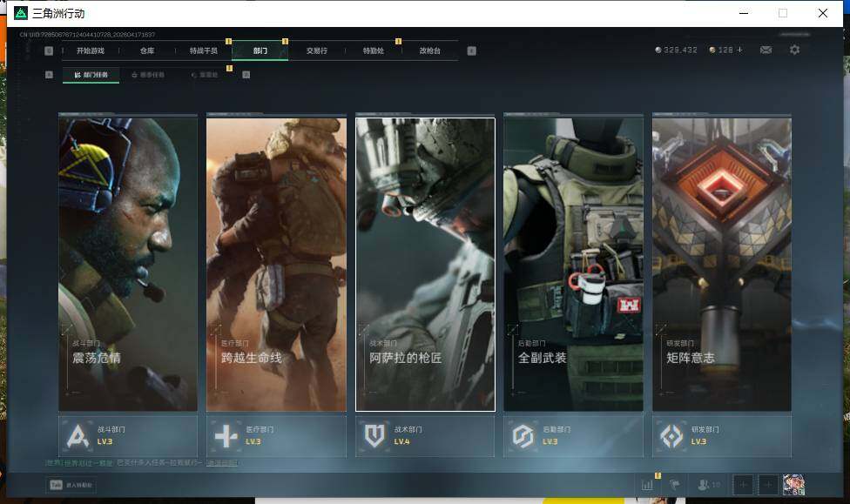Click the premium currency 128 coin icon
Image resolution: width=850 pixels, height=504 pixels.
[x=712, y=50]
